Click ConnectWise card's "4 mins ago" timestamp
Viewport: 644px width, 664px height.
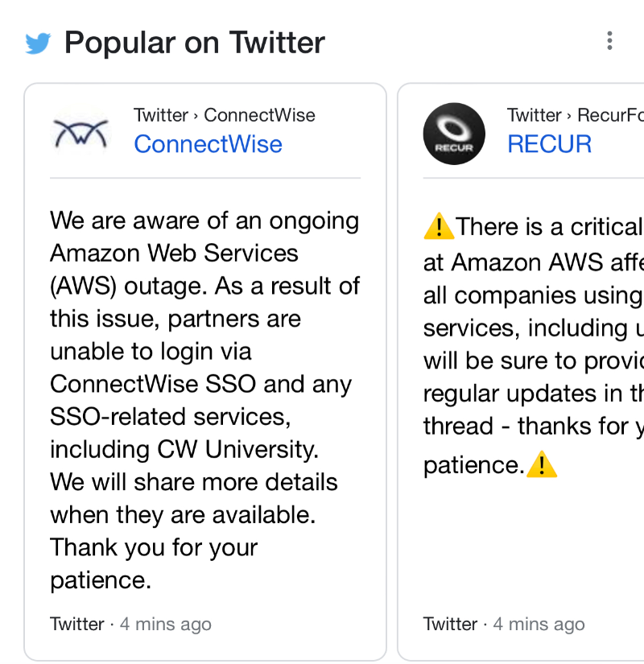tap(166, 625)
